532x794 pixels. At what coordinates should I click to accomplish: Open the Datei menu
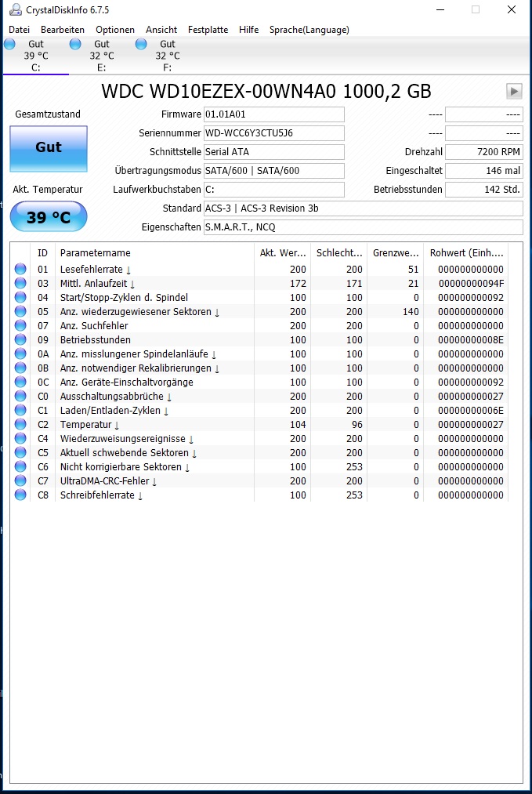(x=20, y=30)
